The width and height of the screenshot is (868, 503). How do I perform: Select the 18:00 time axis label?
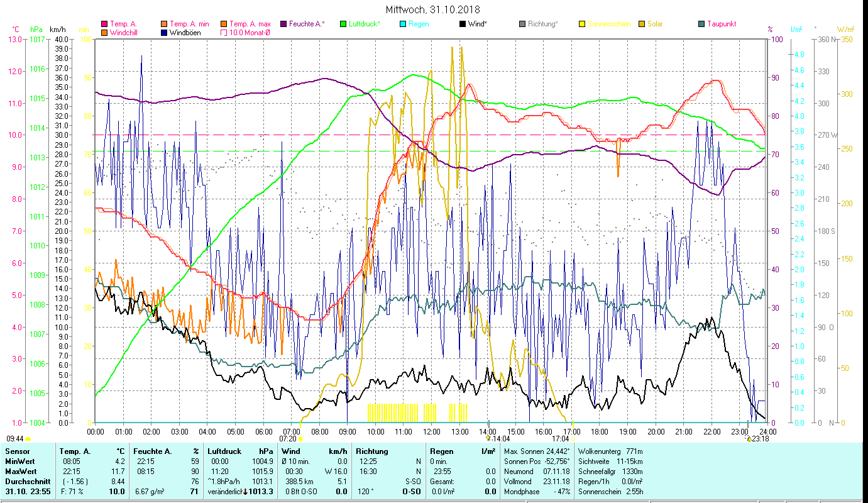600,432
